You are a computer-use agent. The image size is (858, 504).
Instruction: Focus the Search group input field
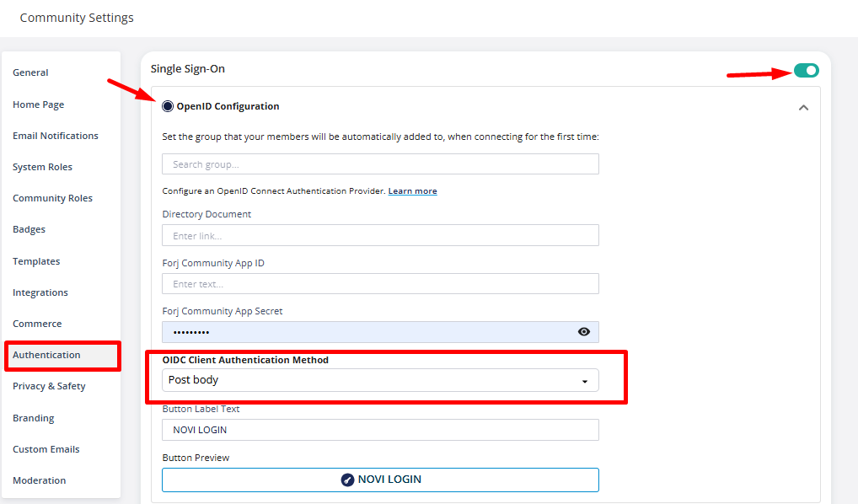[x=380, y=164]
